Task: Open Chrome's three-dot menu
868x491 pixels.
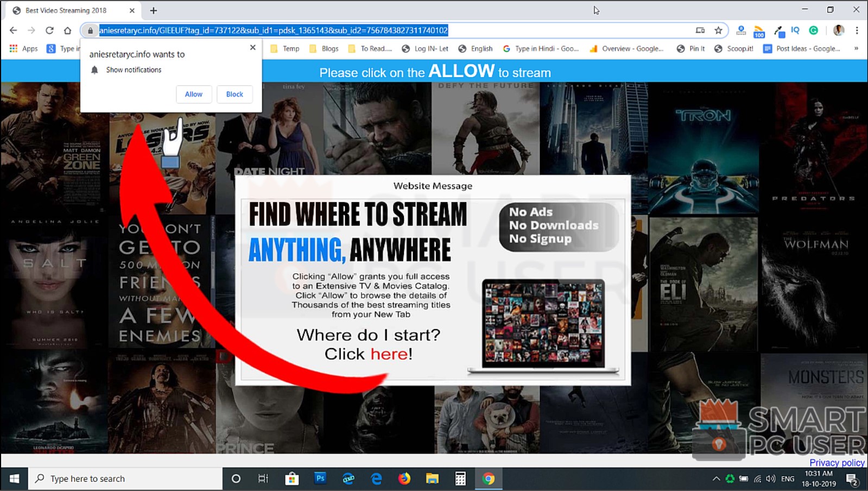Action: pos(857,30)
